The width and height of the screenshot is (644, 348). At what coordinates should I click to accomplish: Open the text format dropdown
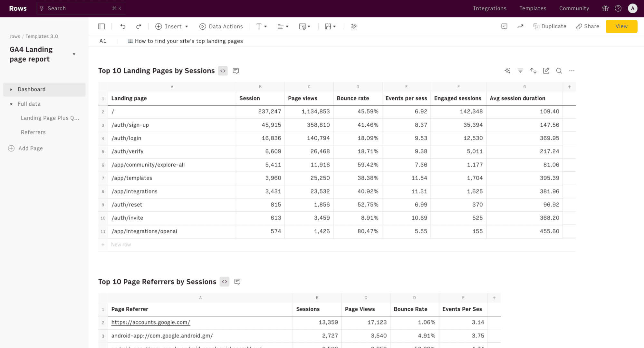261,26
